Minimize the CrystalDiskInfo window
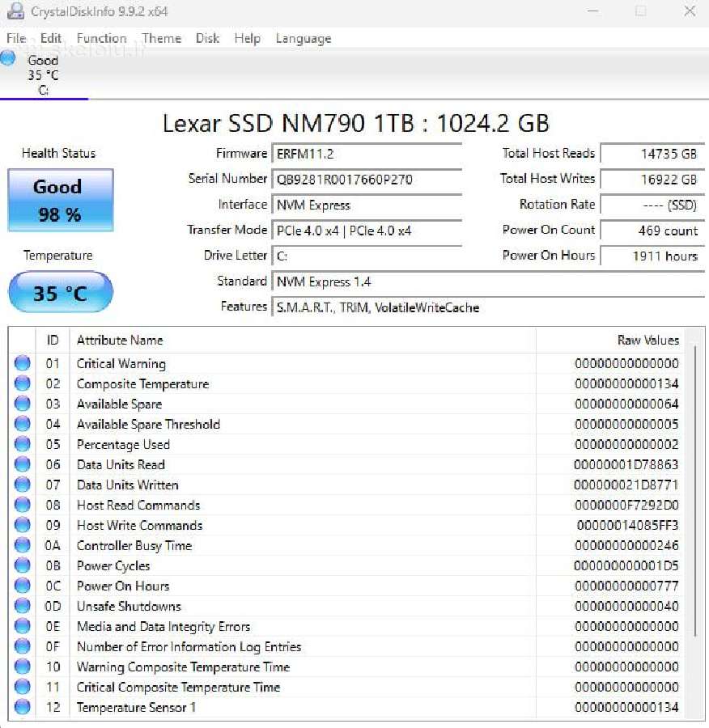Image resolution: width=709 pixels, height=728 pixels. coord(592,11)
